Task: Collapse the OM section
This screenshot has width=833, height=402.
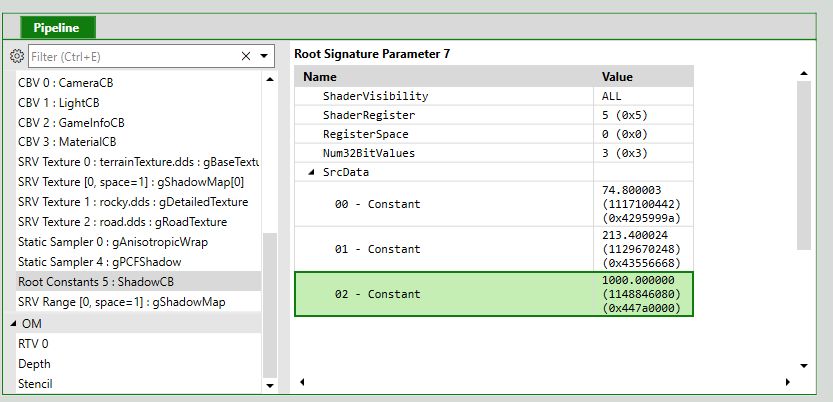Action: tap(13, 323)
